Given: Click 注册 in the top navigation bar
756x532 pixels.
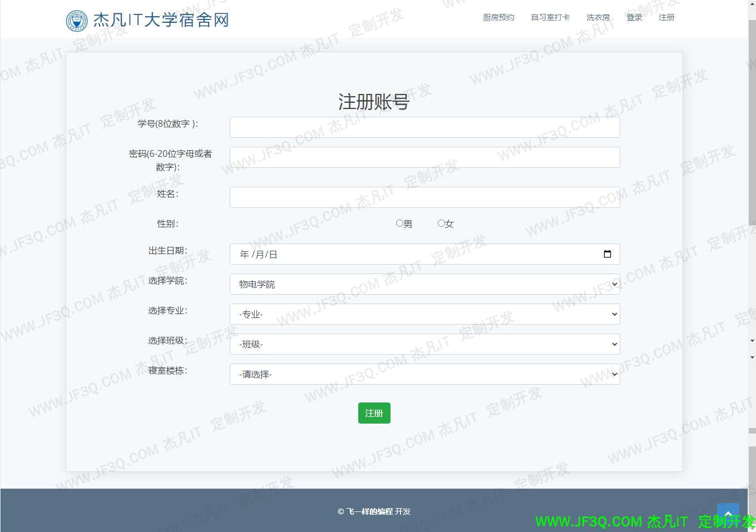Looking at the screenshot, I should (x=666, y=18).
